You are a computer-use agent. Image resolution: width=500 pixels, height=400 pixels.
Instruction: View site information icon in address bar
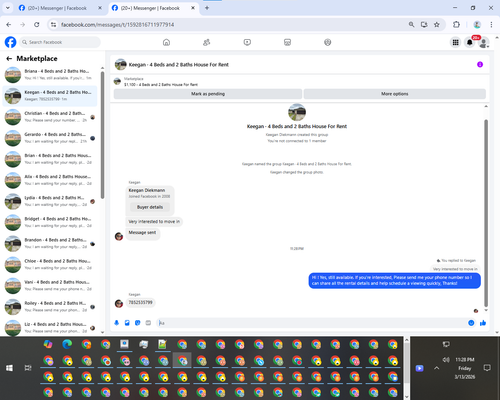point(53,25)
